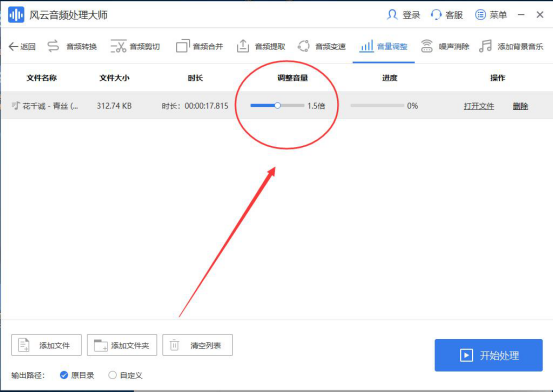
Task: Click the 输出路径 label
Action: click(x=28, y=375)
